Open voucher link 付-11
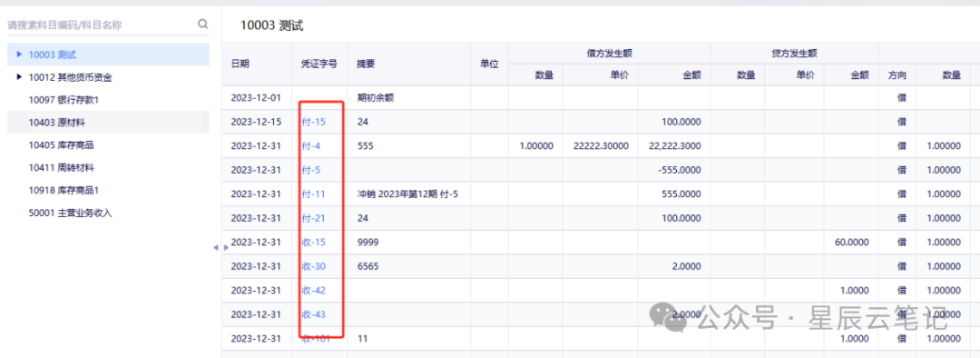Screen dimensions: 980x358 [x=313, y=194]
